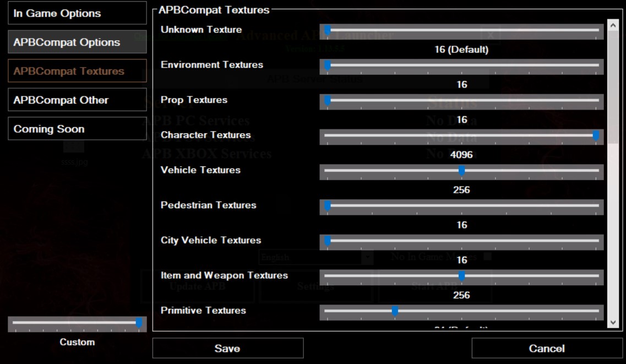Switch to APBCompat Options tab

(77, 42)
